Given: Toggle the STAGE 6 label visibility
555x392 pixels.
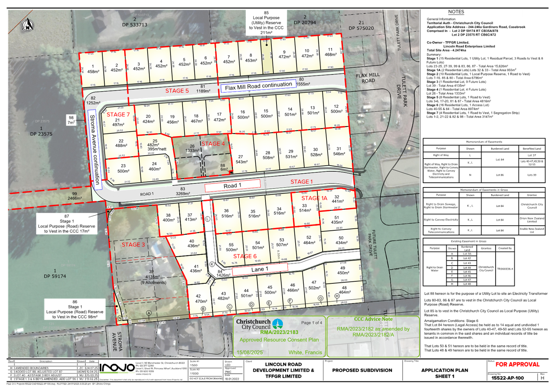Looking at the screenshot, I should 245,257.
